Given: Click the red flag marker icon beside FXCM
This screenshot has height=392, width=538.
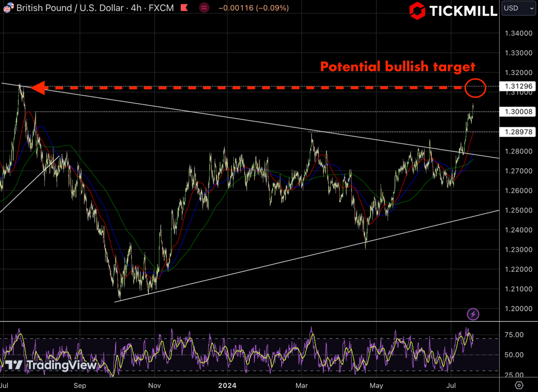Looking at the screenshot, I should click(184, 7).
